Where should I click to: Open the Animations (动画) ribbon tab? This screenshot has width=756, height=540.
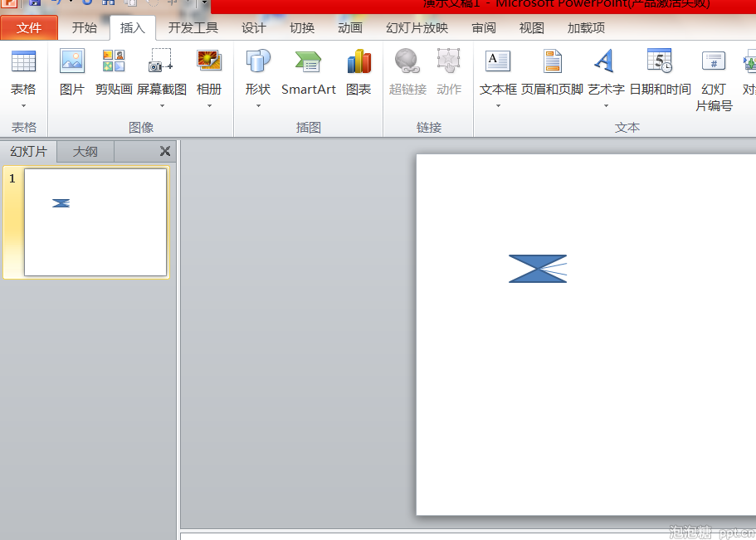click(350, 28)
